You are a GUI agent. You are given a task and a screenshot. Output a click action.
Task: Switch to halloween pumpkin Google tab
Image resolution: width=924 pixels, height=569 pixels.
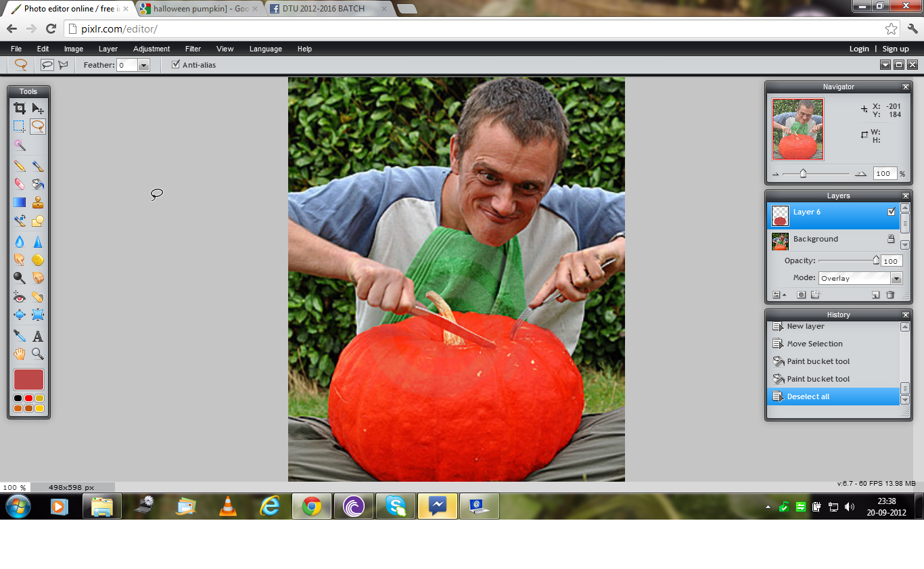tap(200, 9)
